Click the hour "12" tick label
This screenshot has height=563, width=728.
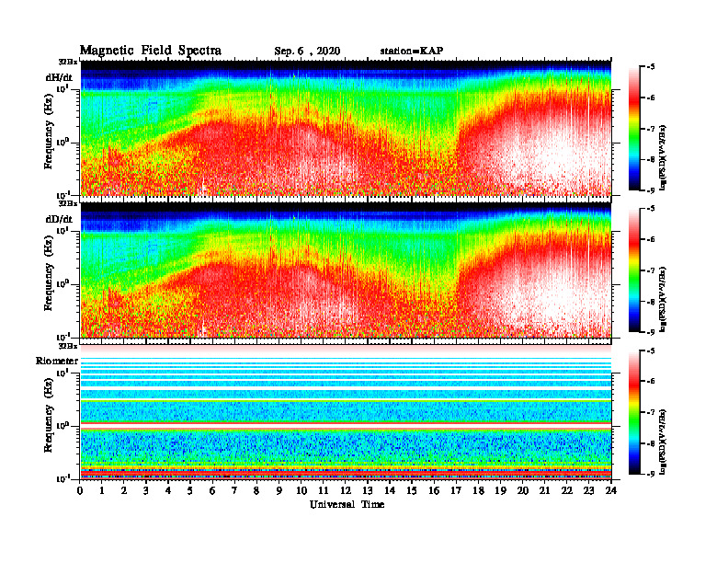(x=346, y=491)
